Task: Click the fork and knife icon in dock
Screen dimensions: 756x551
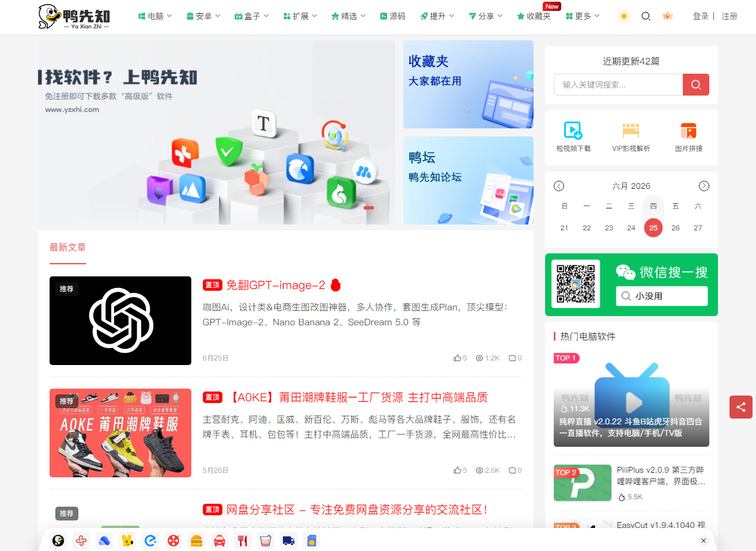Action: (243, 541)
